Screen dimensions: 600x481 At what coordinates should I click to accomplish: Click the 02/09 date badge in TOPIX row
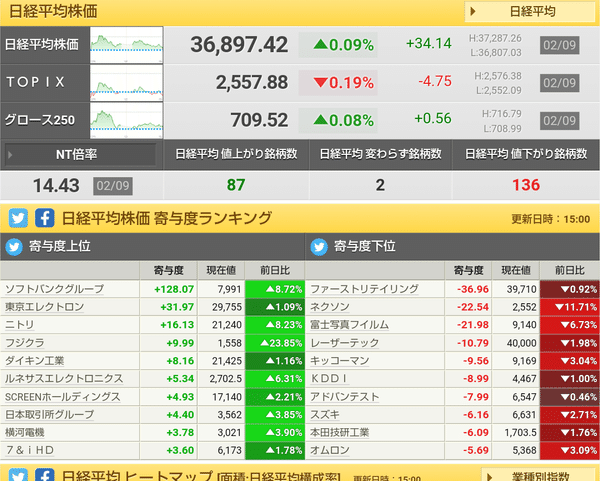tap(560, 83)
